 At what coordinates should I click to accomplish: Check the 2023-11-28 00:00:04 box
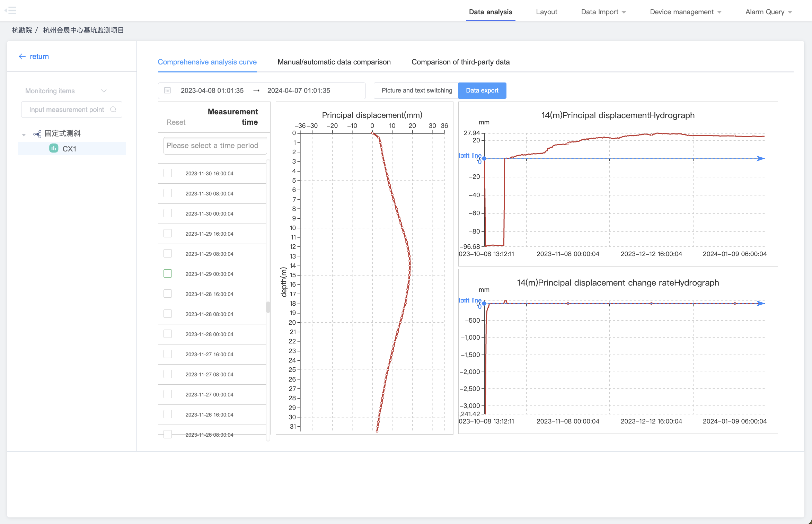point(168,334)
